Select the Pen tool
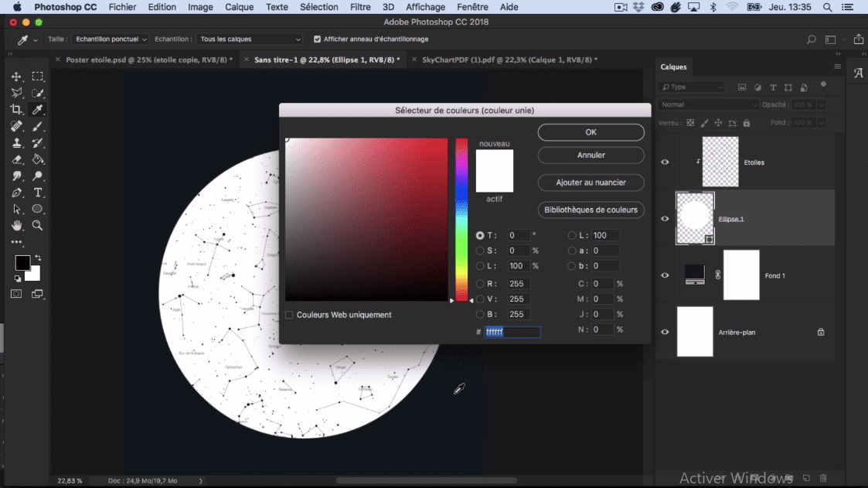 click(16, 193)
